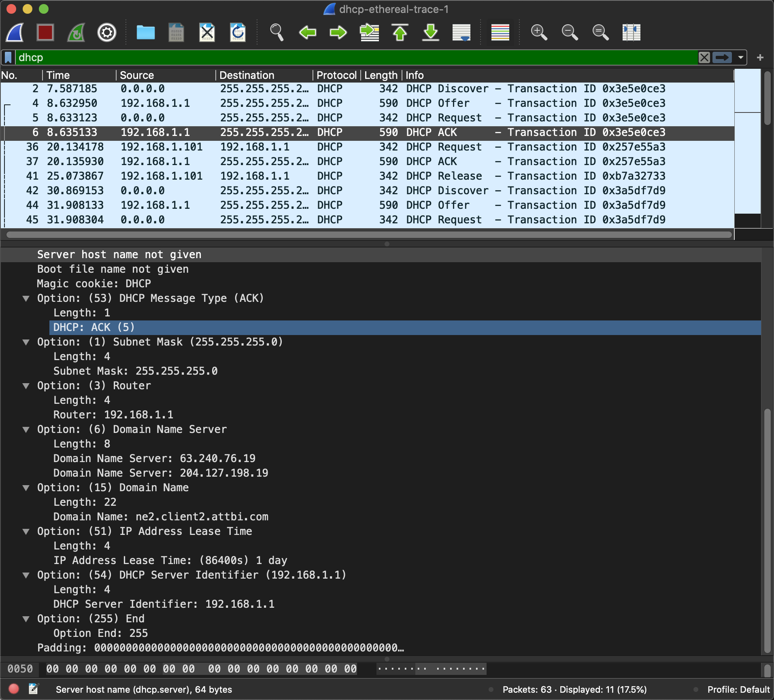Collapse Option (6) Domain Name Server
774x700 pixels.
(26, 430)
